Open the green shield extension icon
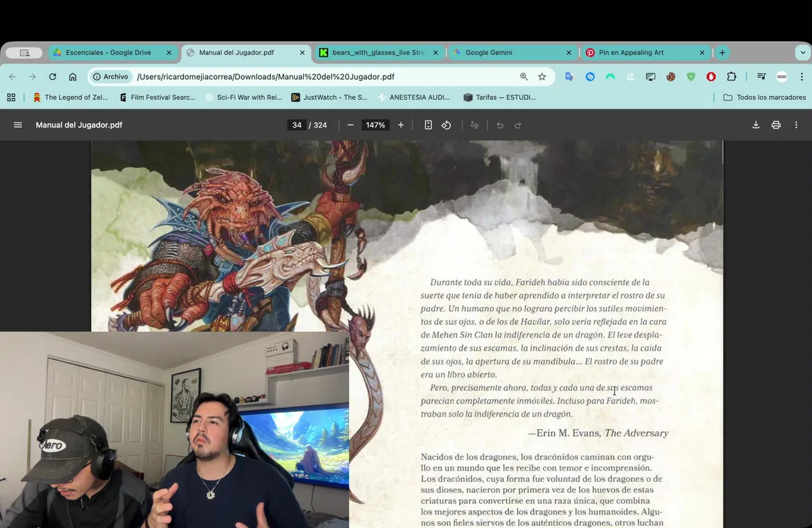812x528 pixels. point(691,76)
